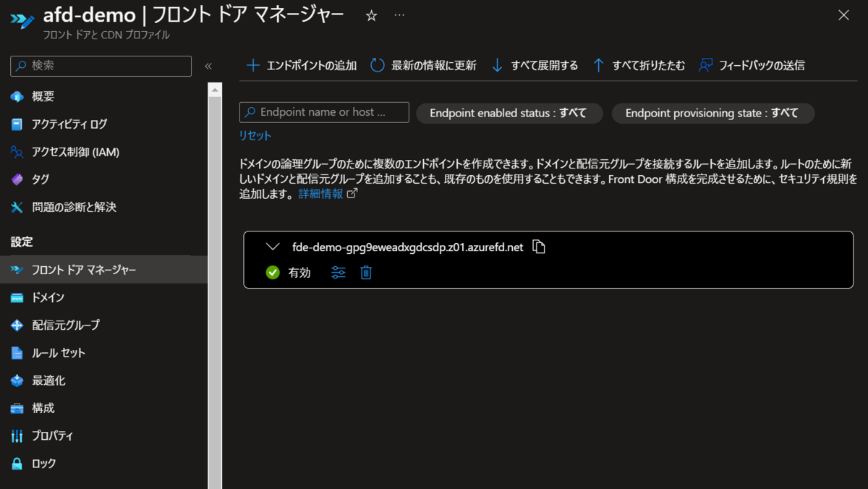This screenshot has width=868, height=489.
Task: Open Endpoint enabled status filter
Action: click(x=509, y=113)
